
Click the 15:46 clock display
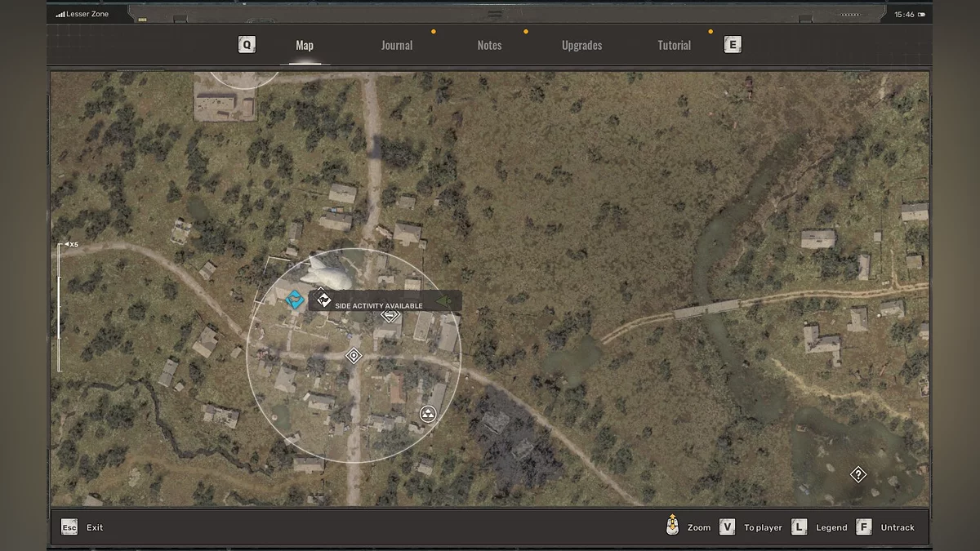tap(904, 14)
